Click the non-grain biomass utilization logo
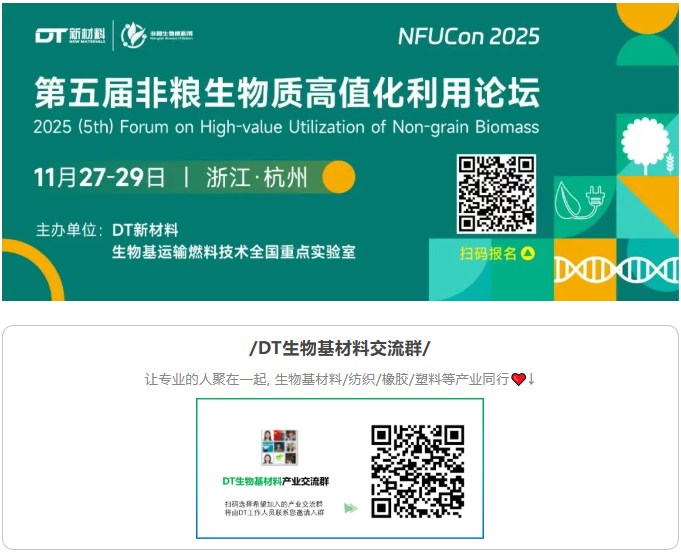The height and width of the screenshot is (554, 681). coord(157,35)
